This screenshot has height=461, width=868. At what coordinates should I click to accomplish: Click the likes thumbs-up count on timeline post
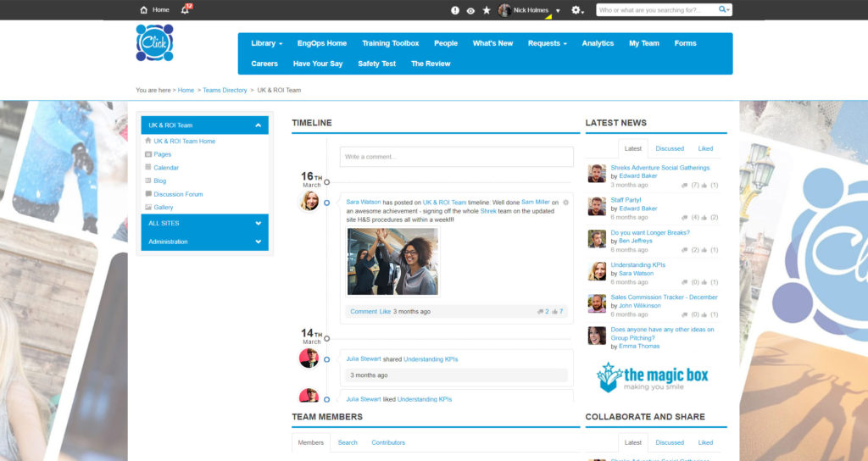click(558, 312)
